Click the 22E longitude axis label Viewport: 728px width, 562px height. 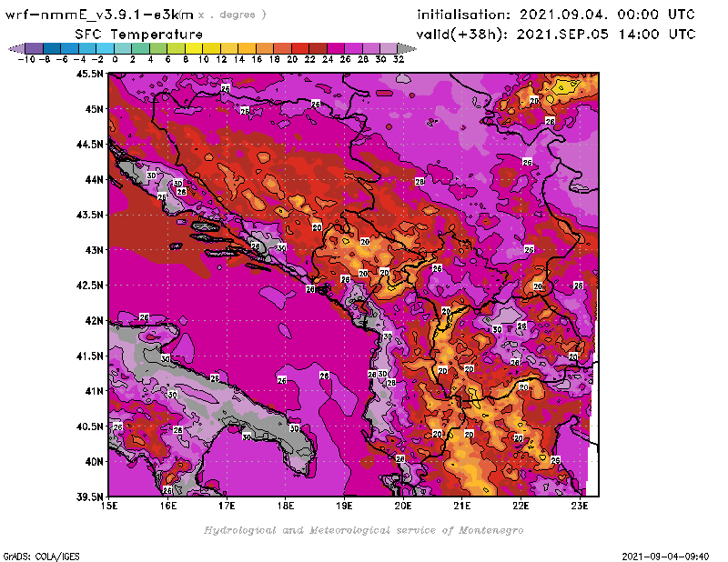[x=521, y=506]
